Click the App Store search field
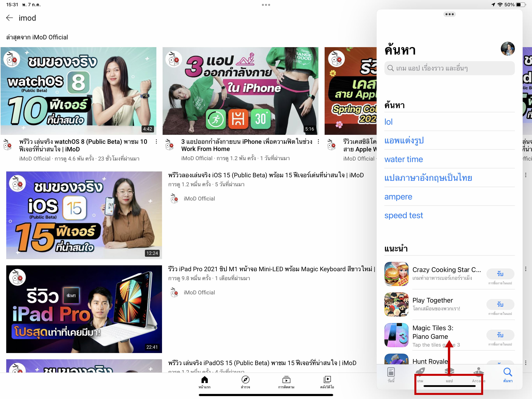532x399 pixels. [449, 68]
